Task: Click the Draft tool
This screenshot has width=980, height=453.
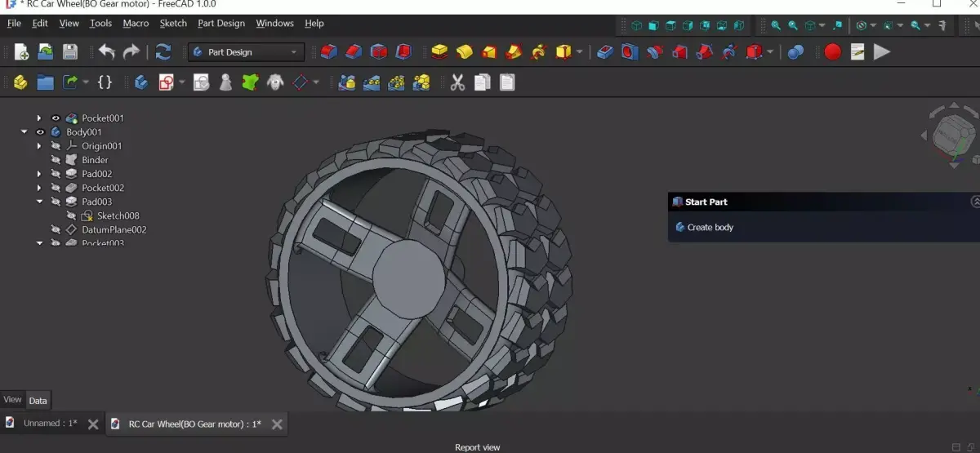Action: click(x=379, y=52)
